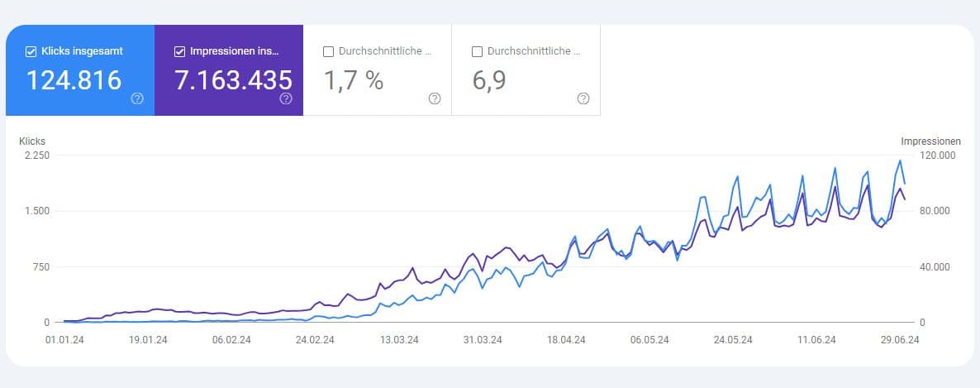Select the 124.816 total clicks value
The image size is (980, 388).
click(x=74, y=80)
